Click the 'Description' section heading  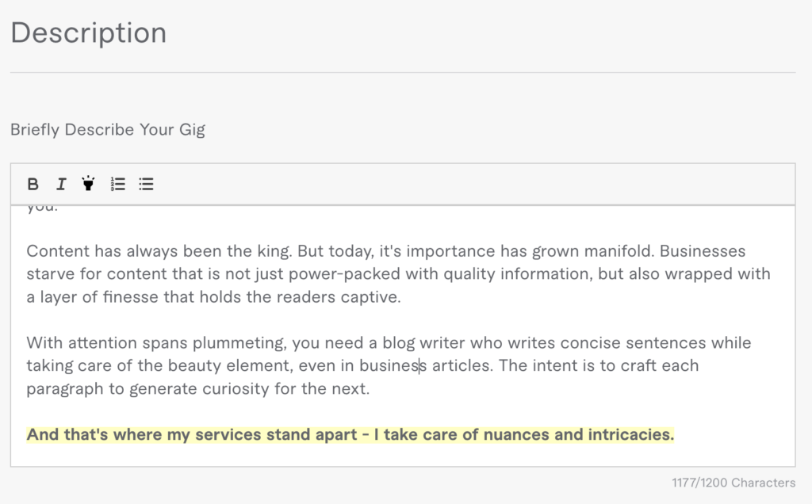(88, 32)
